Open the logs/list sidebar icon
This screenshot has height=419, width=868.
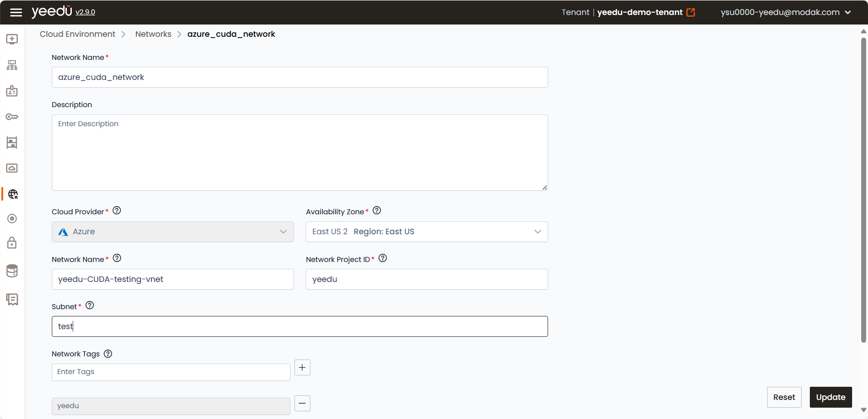12,300
